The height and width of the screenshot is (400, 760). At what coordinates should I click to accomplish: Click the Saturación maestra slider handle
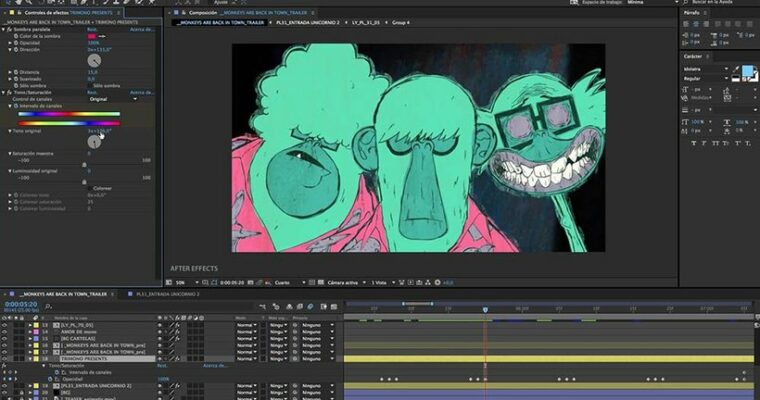point(84,165)
